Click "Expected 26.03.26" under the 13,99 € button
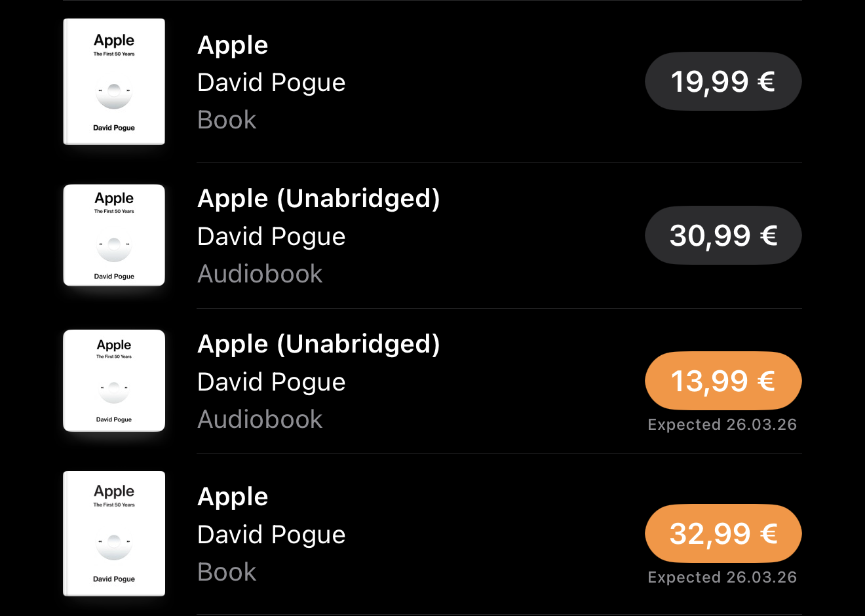 click(722, 425)
